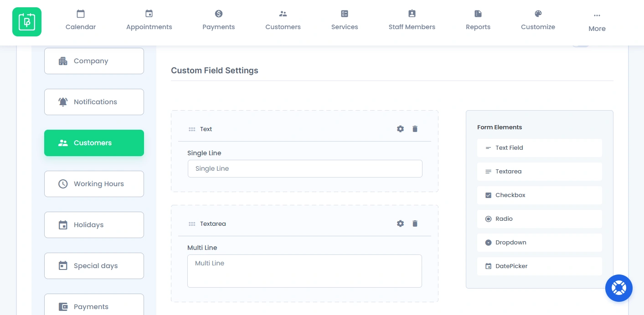The height and width of the screenshot is (315, 644).
Task: Open the Reports page
Action: (x=478, y=21)
